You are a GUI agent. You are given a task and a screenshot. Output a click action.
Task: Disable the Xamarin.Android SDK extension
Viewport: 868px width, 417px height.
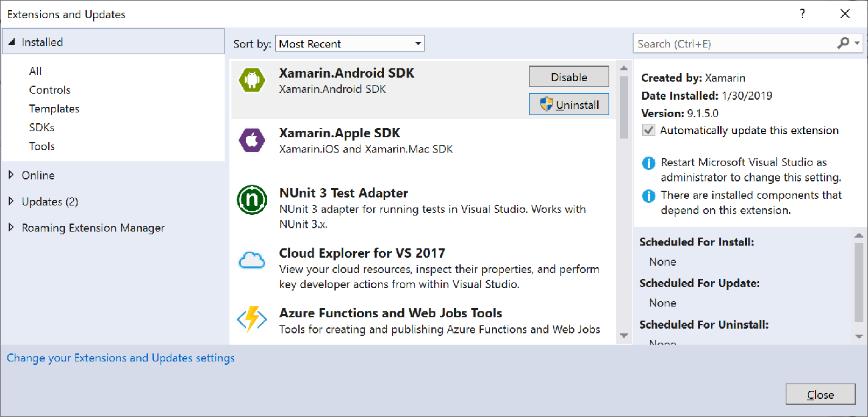568,77
